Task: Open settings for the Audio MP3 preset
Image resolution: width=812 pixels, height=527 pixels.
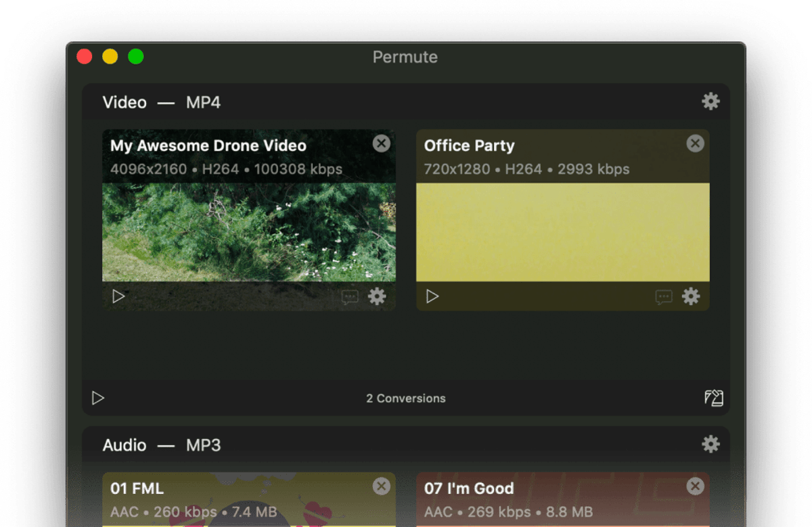Action: point(710,444)
